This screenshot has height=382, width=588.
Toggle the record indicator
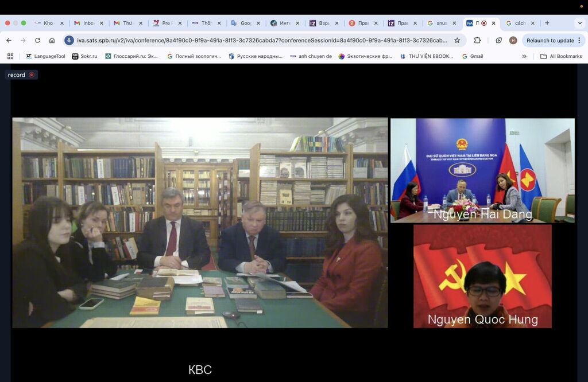click(21, 75)
